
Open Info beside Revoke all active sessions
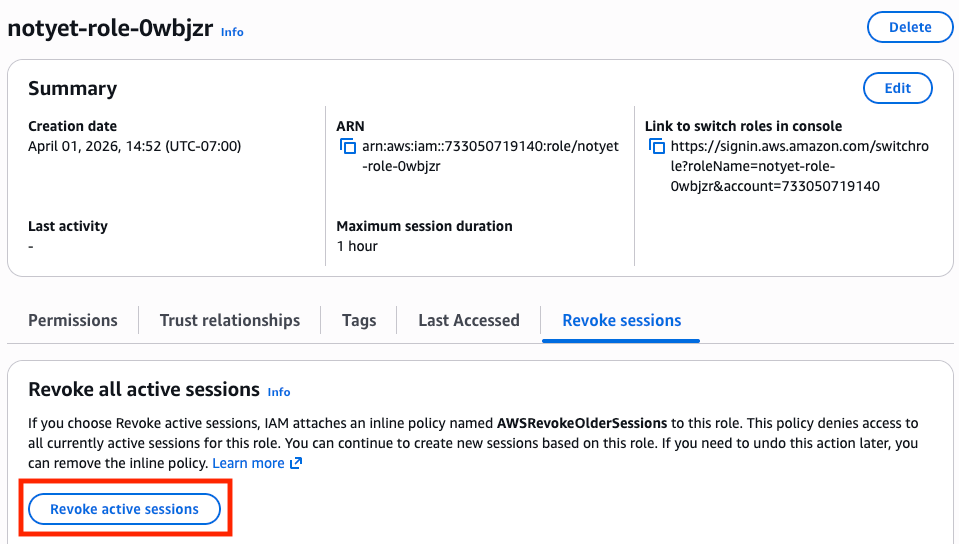click(x=279, y=392)
